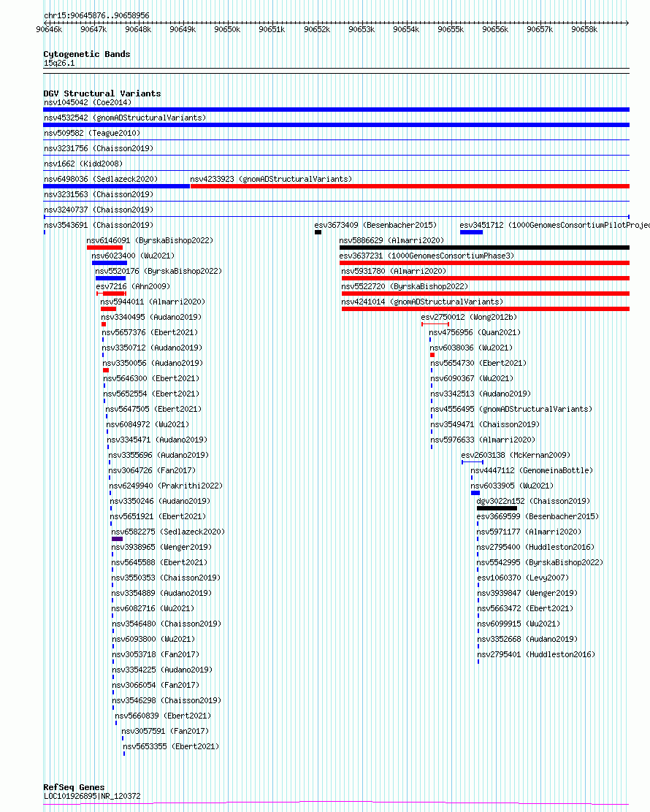Click nsv3064726 (Fan2017) label

tap(152, 471)
